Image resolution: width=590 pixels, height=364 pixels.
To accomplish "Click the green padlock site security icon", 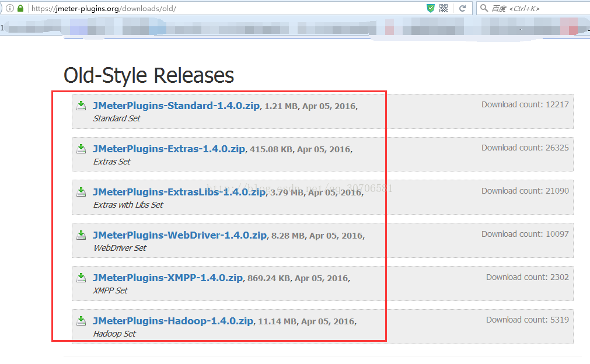I will click(20, 8).
